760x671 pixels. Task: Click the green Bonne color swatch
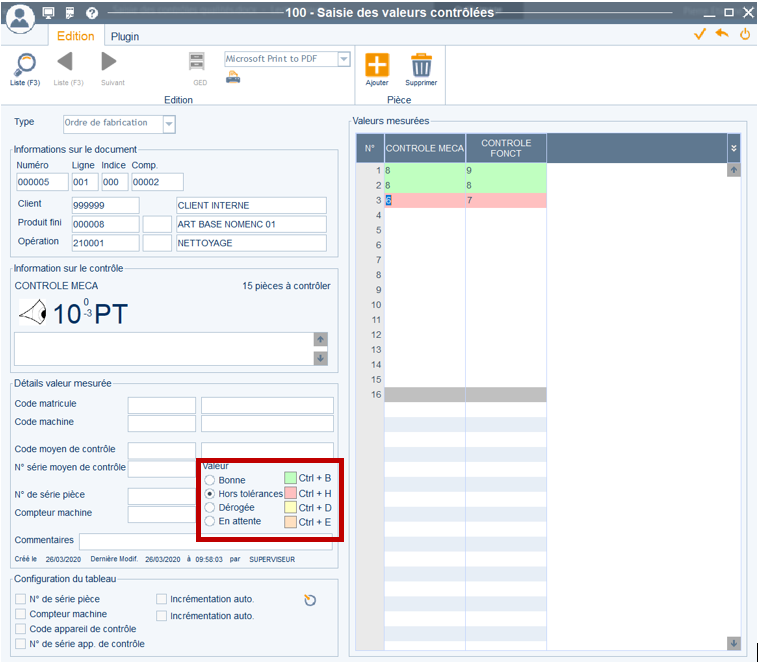(290, 479)
